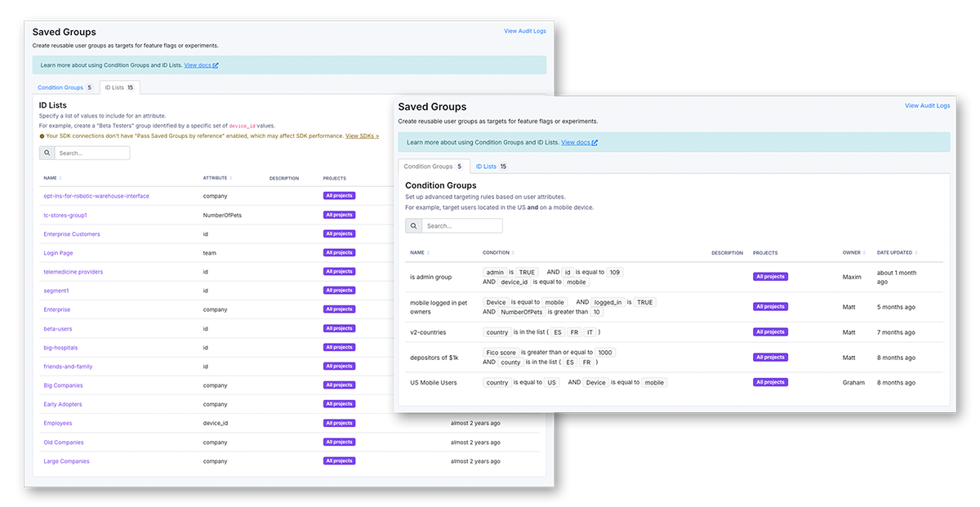The image size is (980, 507).
Task: Open Big Companies ID list
Action: [63, 385]
